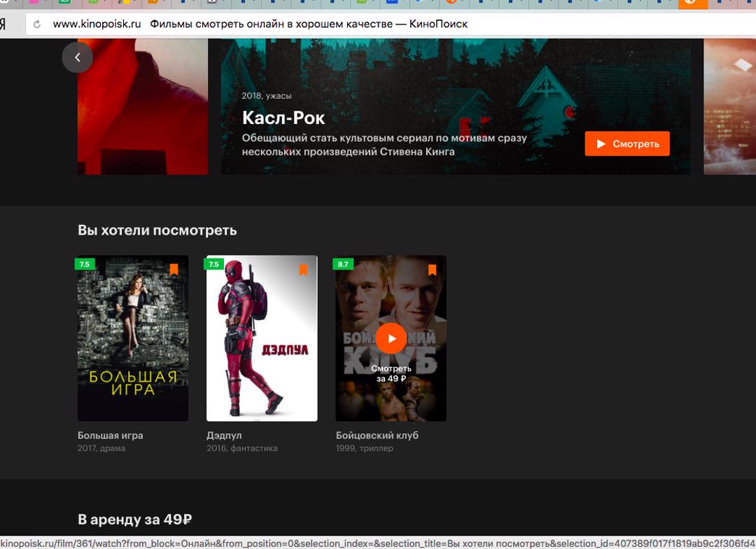Open the Большая игра title link
Image resolution: width=756 pixels, height=549 pixels.
click(110, 435)
